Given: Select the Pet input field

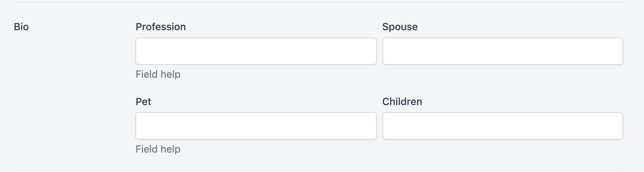Looking at the screenshot, I should pyautogui.click(x=256, y=126).
